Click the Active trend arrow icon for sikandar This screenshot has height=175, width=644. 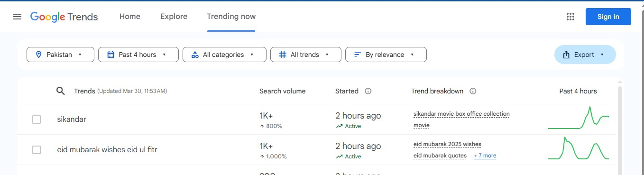(x=339, y=126)
